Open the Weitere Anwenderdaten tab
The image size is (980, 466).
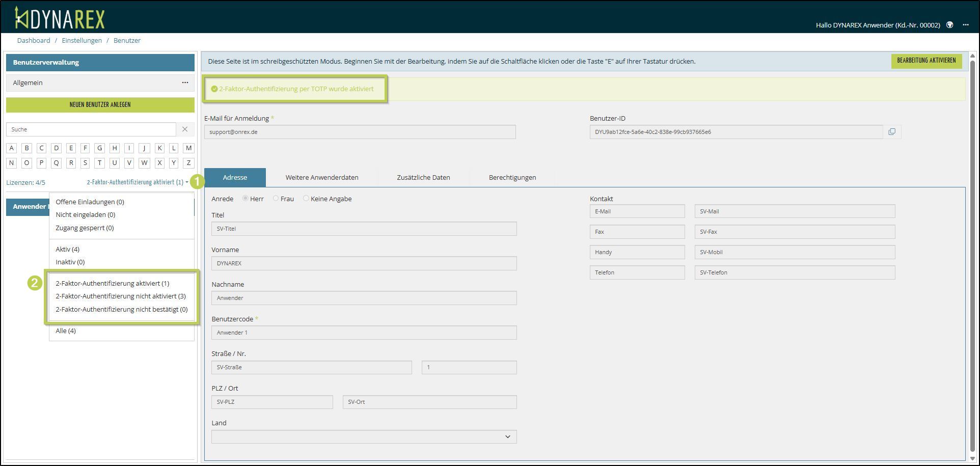pyautogui.click(x=321, y=178)
